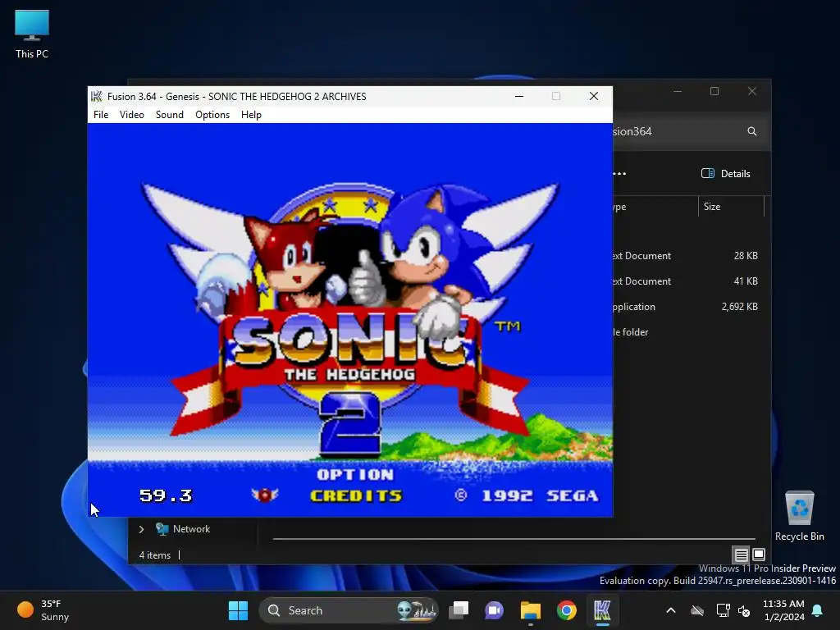Open the See more (three dots) menu in File Explorer
This screenshot has height=630, width=840.
pos(620,174)
